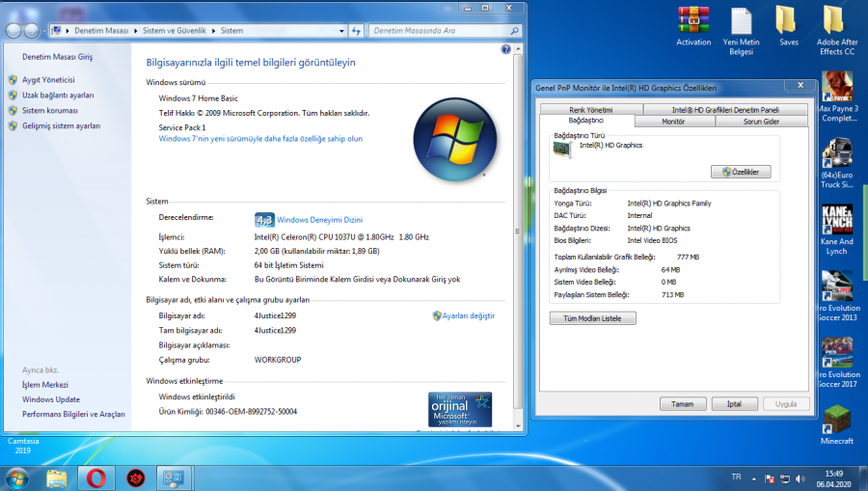Launch Opera browser from the taskbar
Viewport: 868px width, 491px height.
(95, 477)
